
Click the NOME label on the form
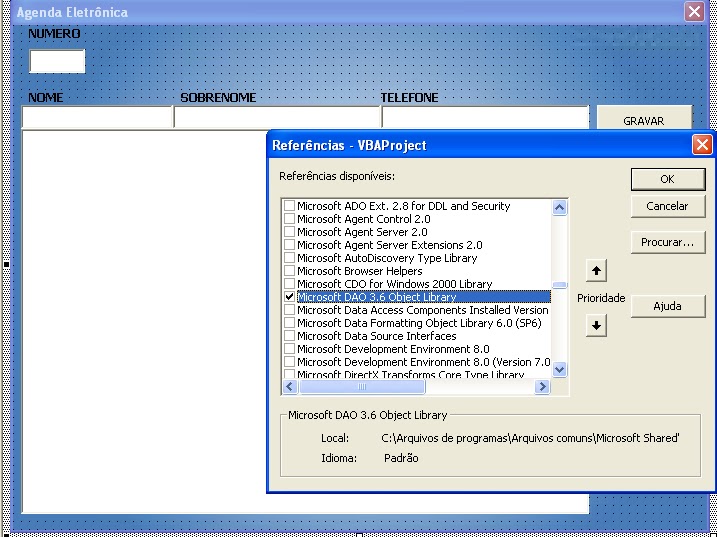[46, 97]
